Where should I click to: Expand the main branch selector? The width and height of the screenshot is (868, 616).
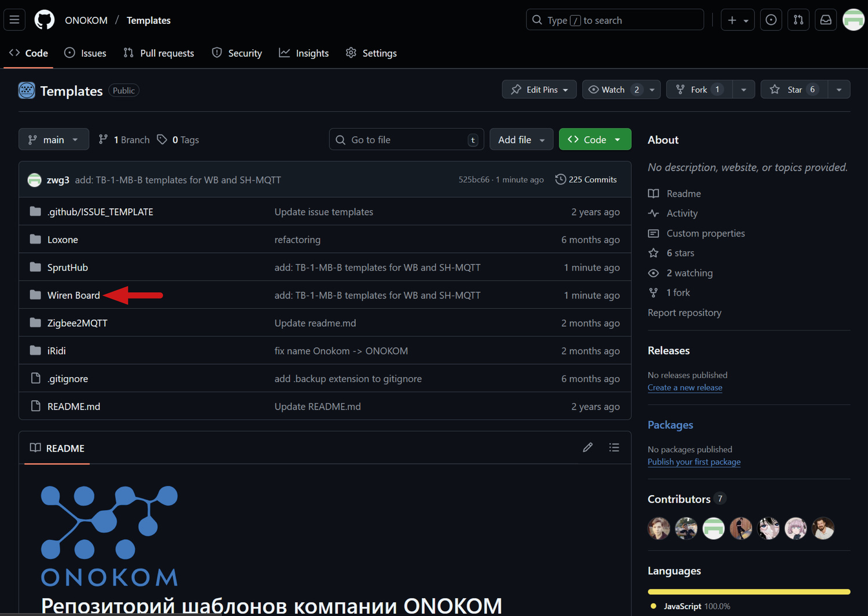tap(54, 139)
